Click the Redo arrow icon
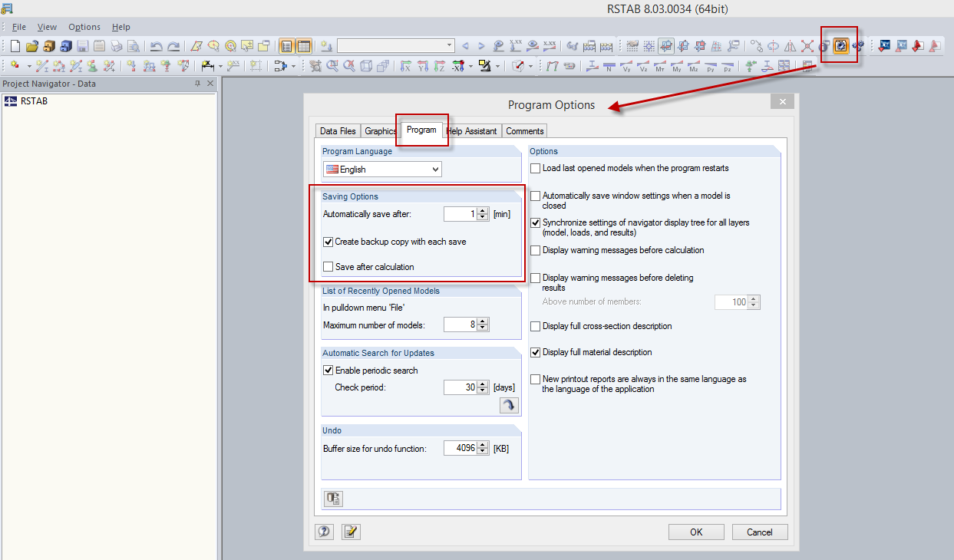This screenshot has width=954, height=560. click(x=173, y=46)
